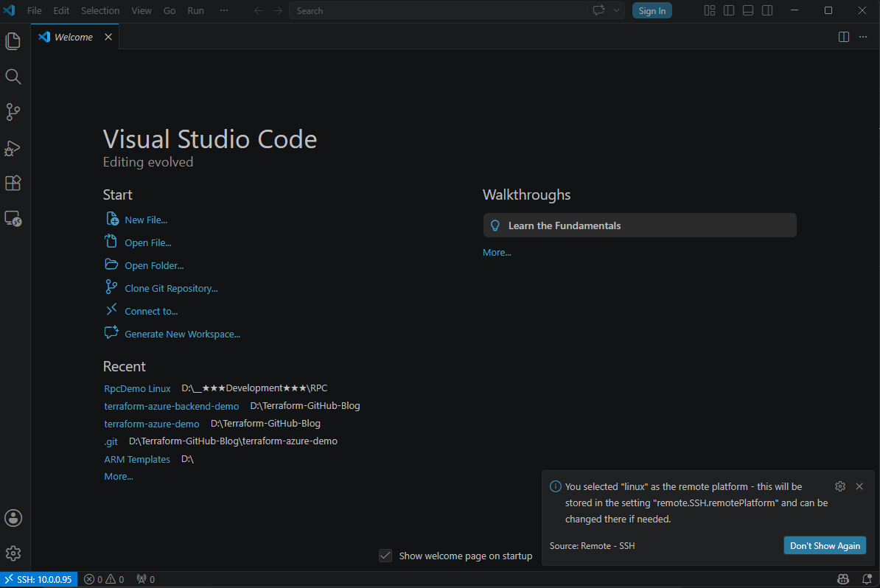Click More... under Walkthroughs

coord(497,253)
